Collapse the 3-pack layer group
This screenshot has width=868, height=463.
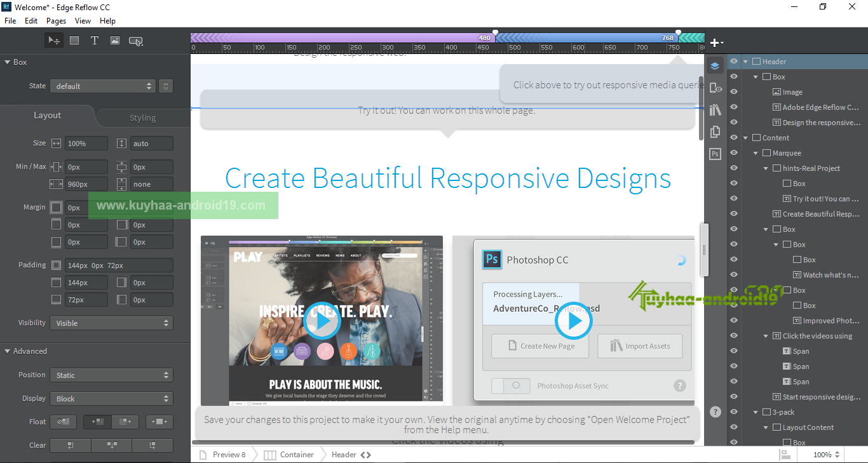[756, 412]
